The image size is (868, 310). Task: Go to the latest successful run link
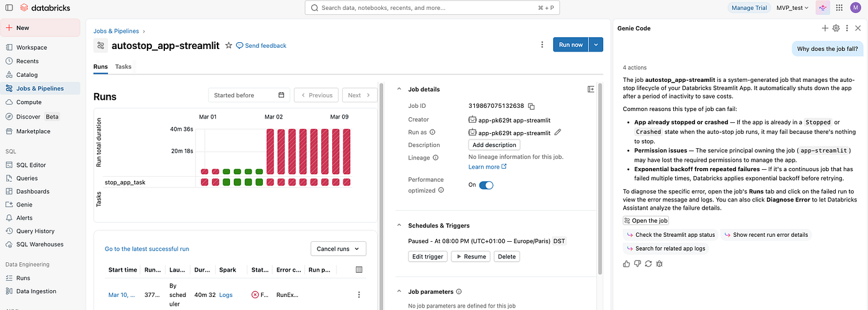(147, 249)
